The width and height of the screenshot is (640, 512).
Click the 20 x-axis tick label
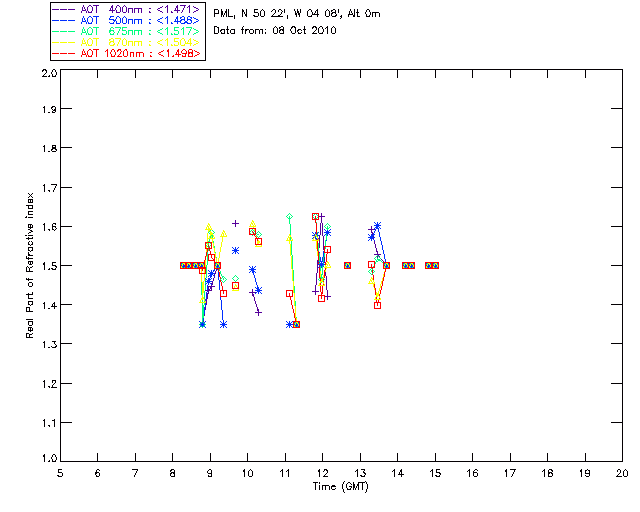pyautogui.click(x=622, y=473)
